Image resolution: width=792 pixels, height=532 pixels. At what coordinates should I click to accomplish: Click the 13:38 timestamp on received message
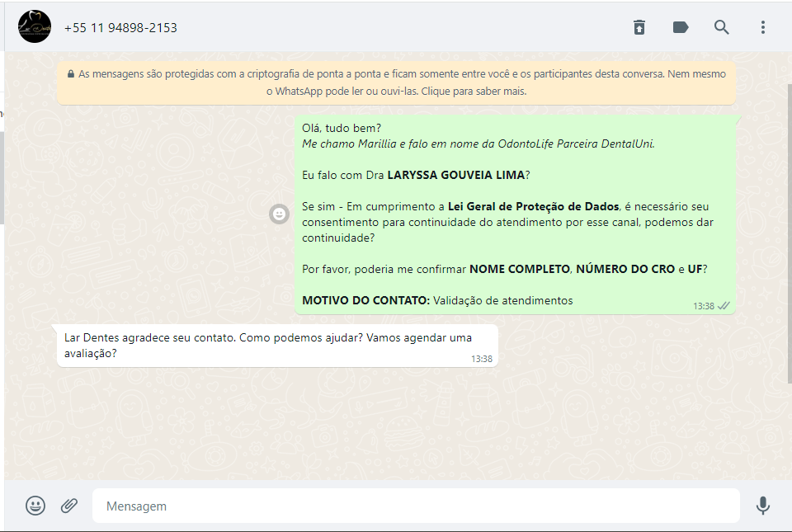tap(481, 359)
